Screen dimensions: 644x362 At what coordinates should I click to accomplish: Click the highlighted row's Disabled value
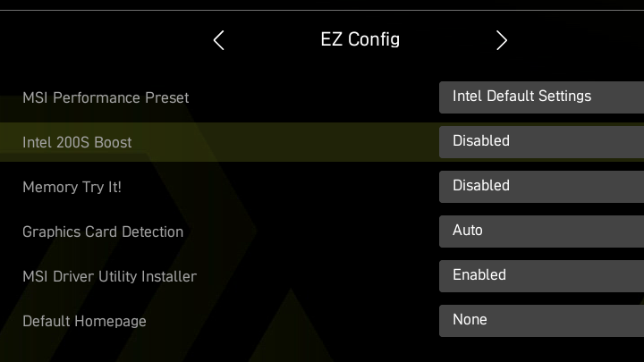pyautogui.click(x=481, y=141)
